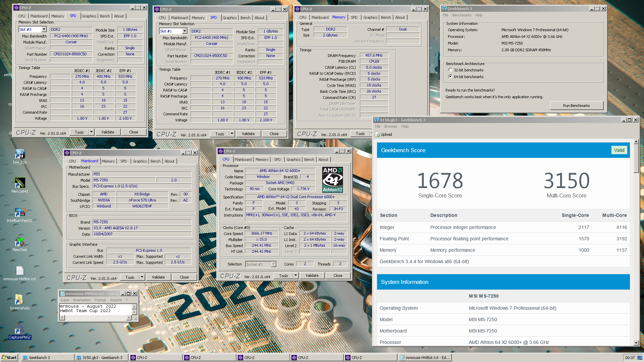
Task: Open SPD tab in Mainboard CPU-Z window
Action: pyautogui.click(x=123, y=161)
